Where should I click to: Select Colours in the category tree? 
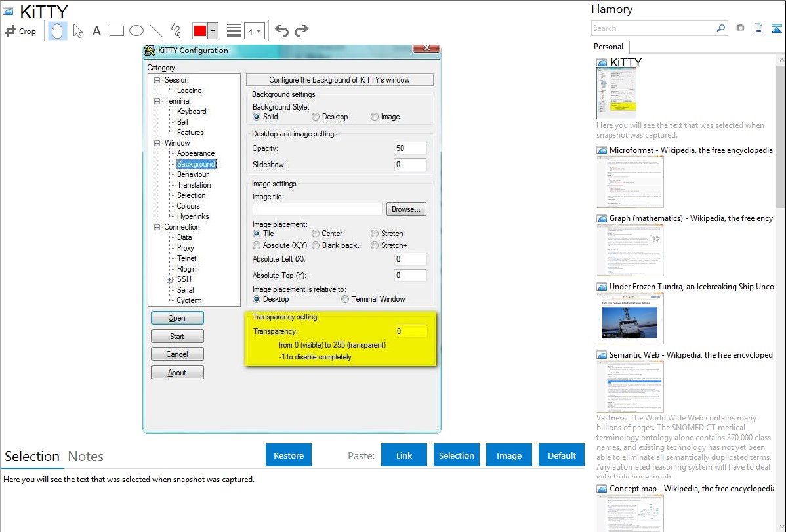188,206
